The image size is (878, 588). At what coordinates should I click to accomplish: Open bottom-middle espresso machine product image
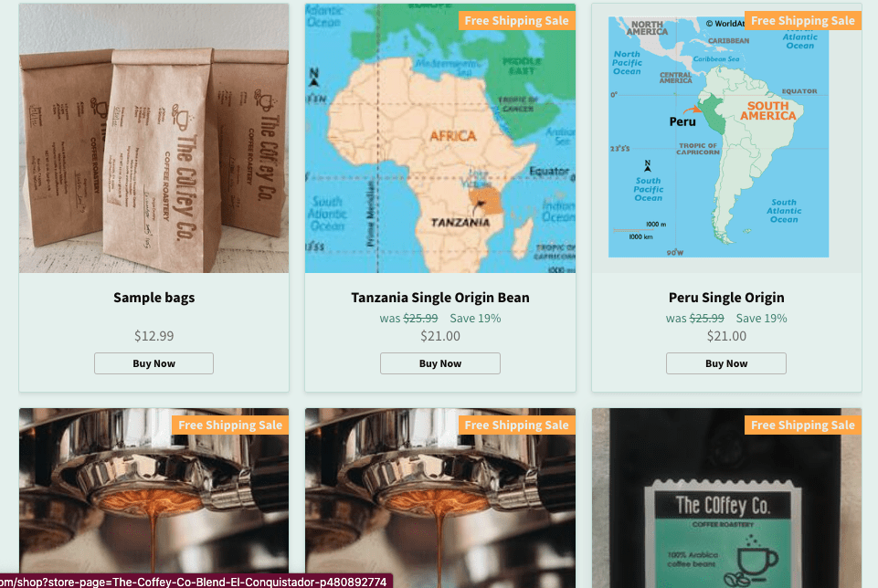pyautogui.click(x=440, y=498)
